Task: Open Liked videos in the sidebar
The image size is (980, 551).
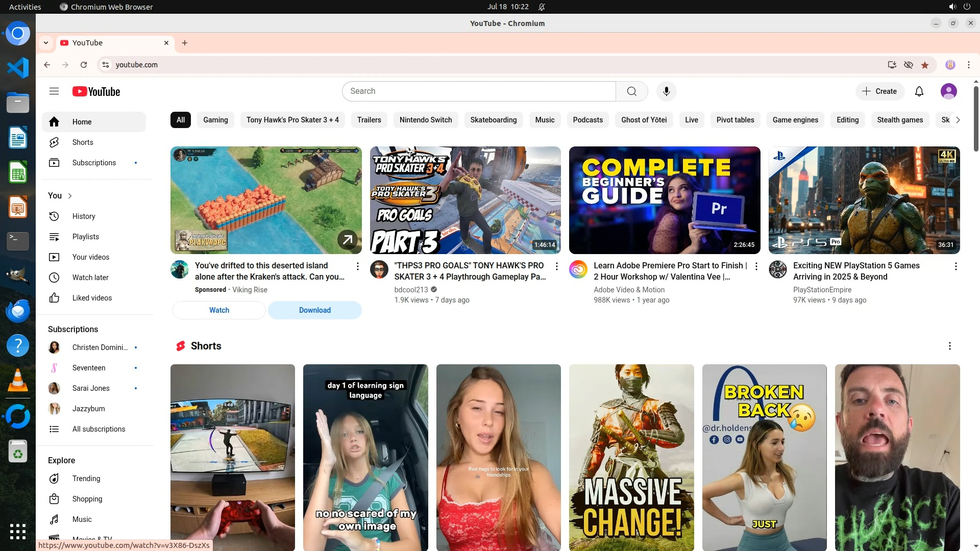Action: point(92,298)
